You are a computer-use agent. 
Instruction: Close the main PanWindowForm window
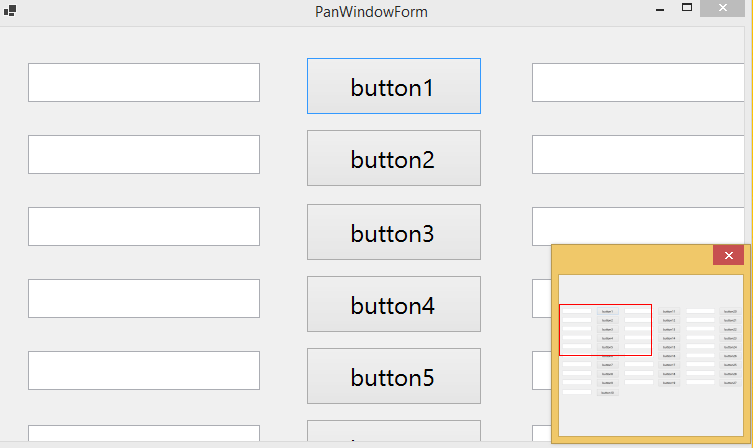pos(727,8)
